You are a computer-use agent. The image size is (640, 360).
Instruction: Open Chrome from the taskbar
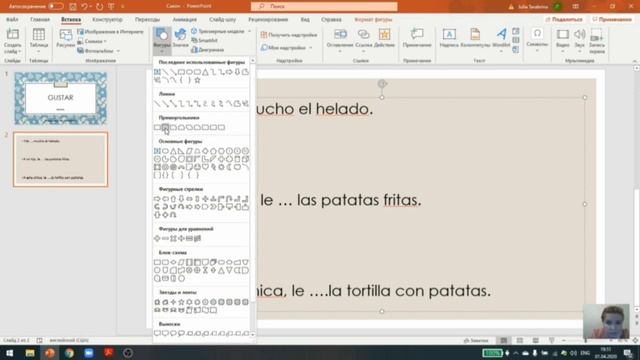(x=69, y=353)
